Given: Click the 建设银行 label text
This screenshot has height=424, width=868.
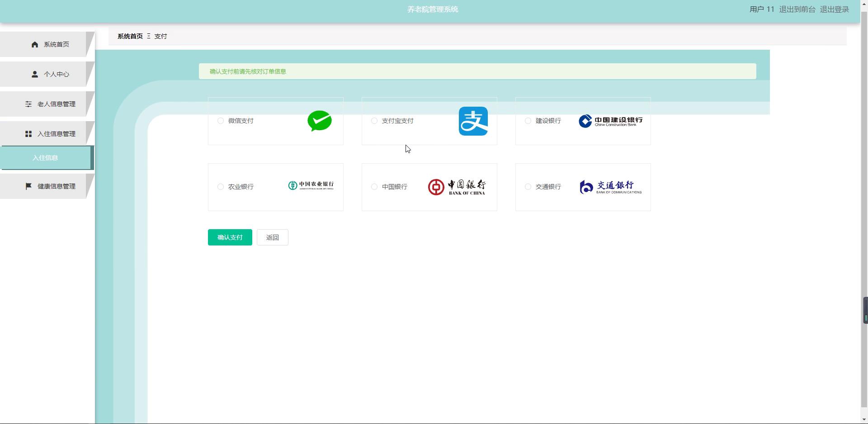Looking at the screenshot, I should tap(548, 121).
